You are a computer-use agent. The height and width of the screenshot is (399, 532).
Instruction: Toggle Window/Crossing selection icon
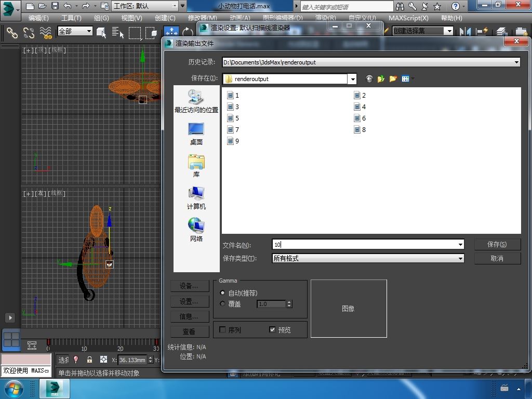pyautogui.click(x=151, y=33)
